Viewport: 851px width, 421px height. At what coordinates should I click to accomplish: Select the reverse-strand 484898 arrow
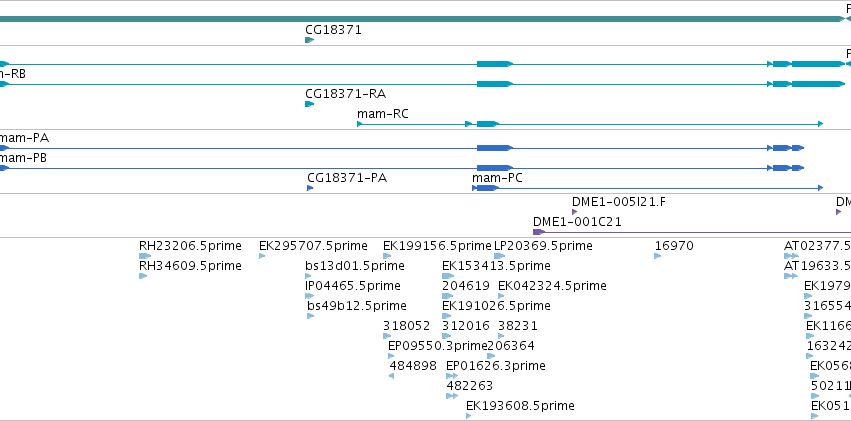click(x=391, y=376)
